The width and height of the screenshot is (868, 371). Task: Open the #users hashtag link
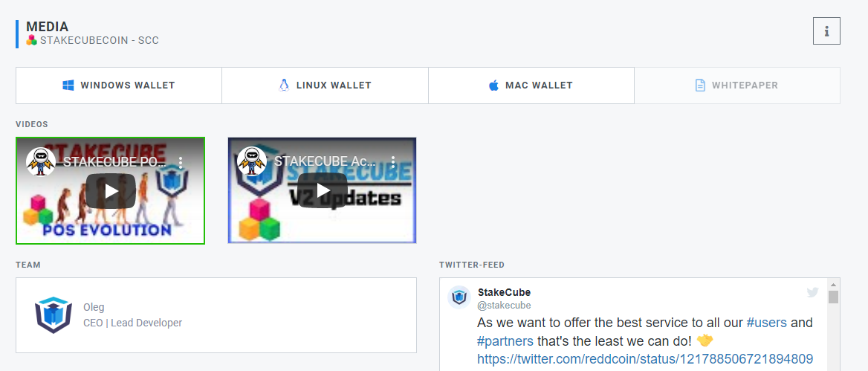pos(767,322)
